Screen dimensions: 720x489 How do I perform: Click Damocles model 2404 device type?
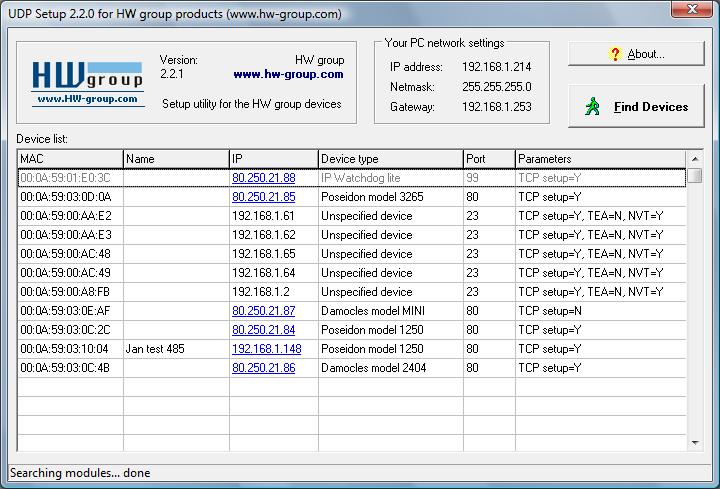click(373, 368)
